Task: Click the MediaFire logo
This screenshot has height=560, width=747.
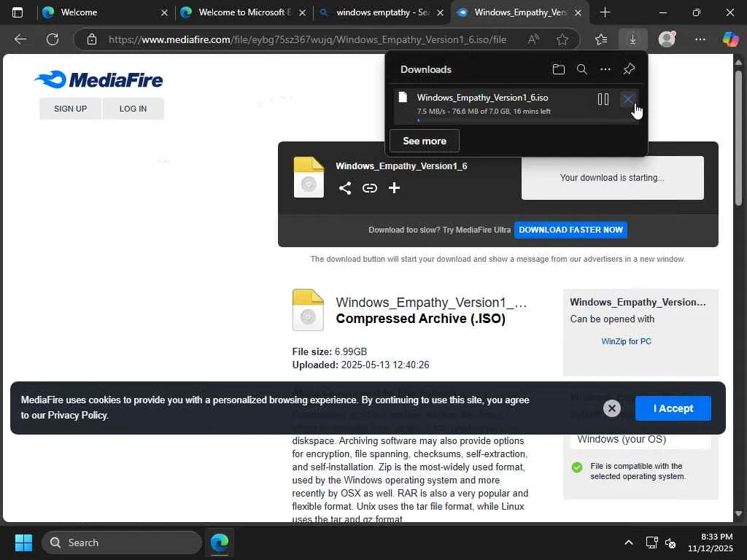Action: pos(98,79)
